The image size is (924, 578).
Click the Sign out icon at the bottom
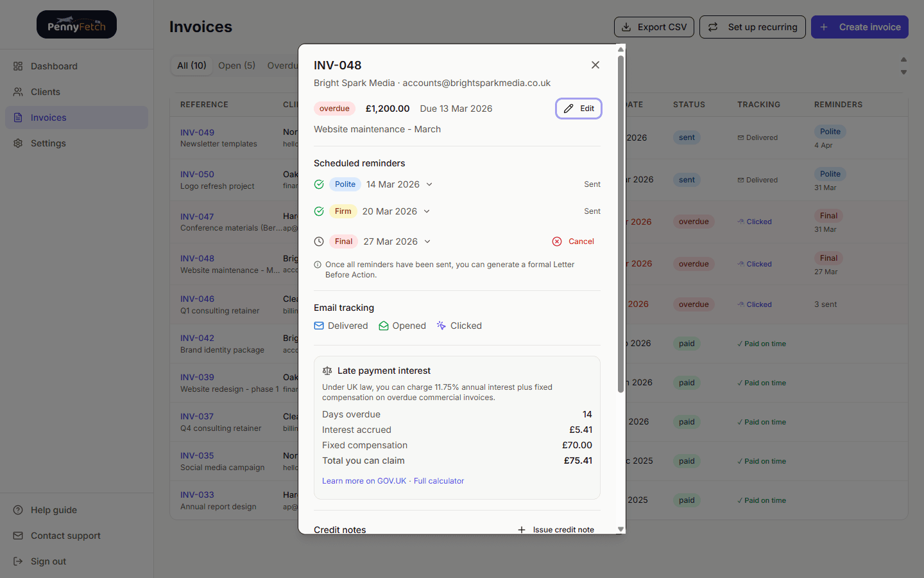pyautogui.click(x=18, y=561)
